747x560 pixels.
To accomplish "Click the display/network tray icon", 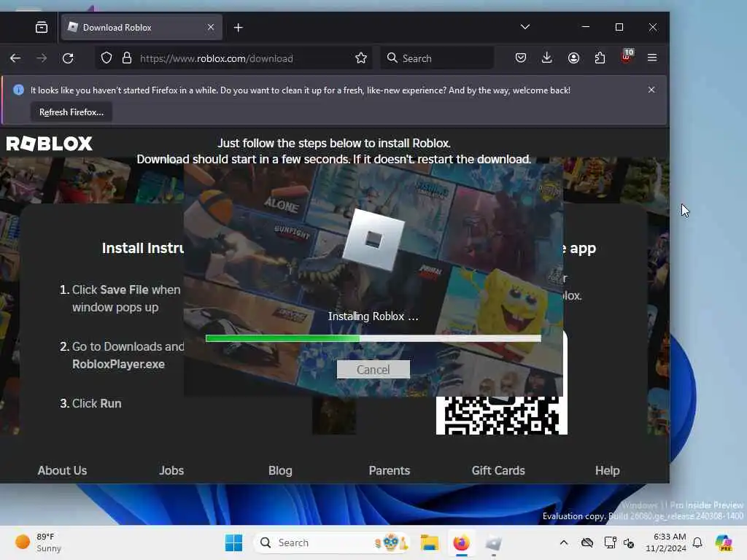I will point(610,542).
